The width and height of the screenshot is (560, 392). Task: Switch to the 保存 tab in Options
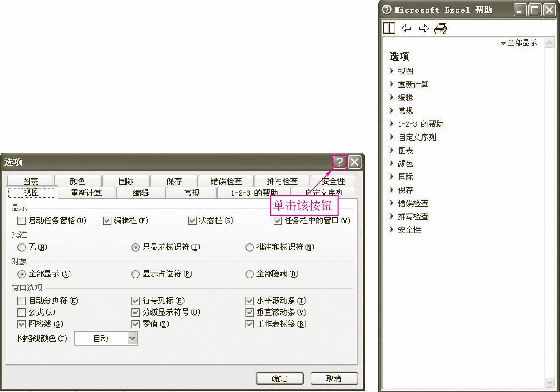(x=174, y=181)
